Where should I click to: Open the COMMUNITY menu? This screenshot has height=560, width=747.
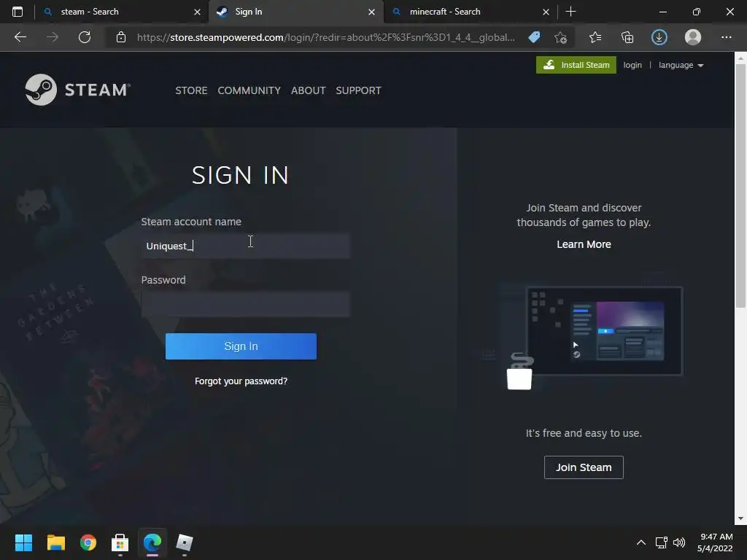click(249, 90)
